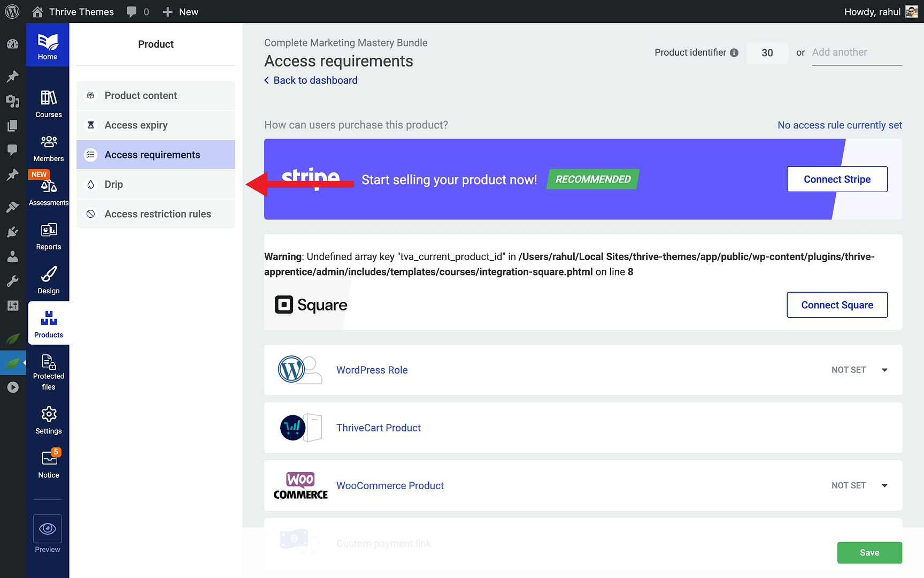
Task: Click the Add another identifier field
Action: point(856,52)
